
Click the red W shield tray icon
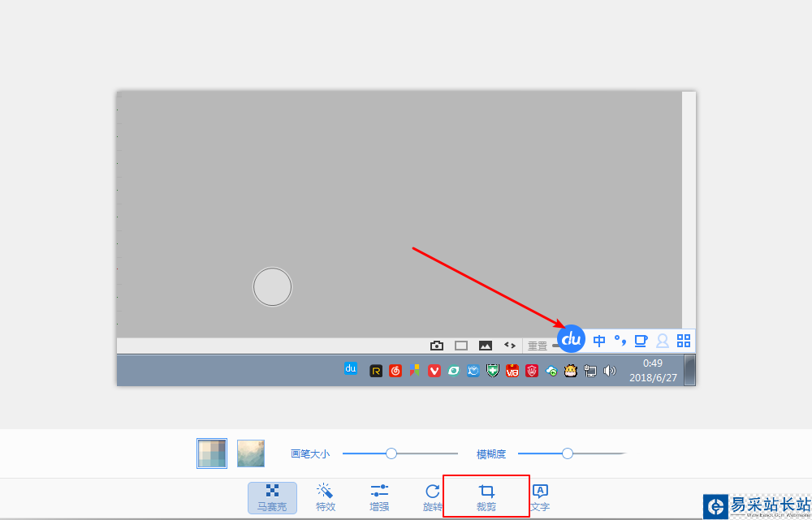[x=532, y=371]
